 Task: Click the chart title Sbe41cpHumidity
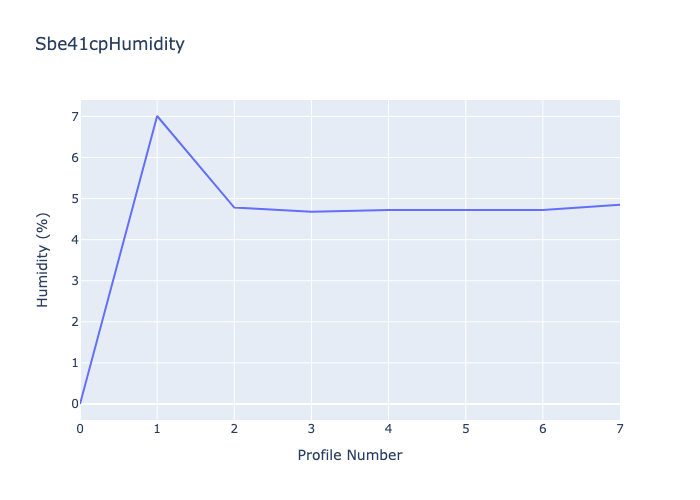[109, 45]
